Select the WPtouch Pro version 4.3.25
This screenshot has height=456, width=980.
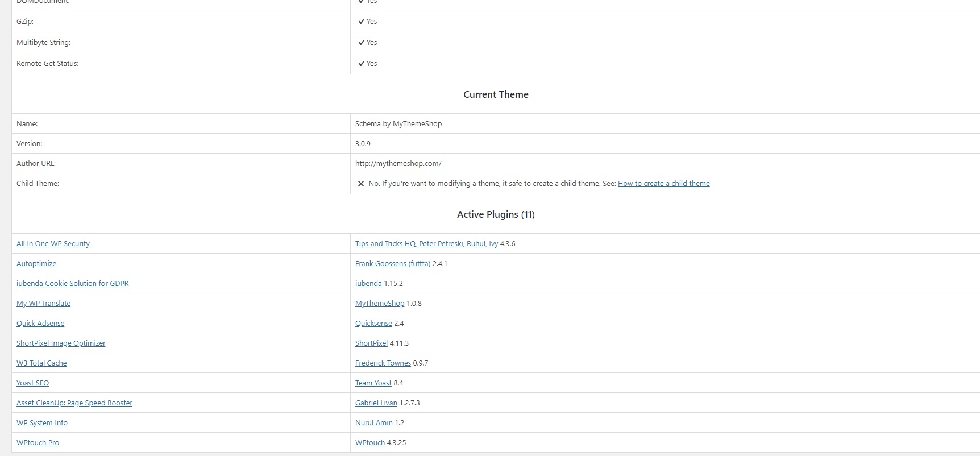point(397,443)
